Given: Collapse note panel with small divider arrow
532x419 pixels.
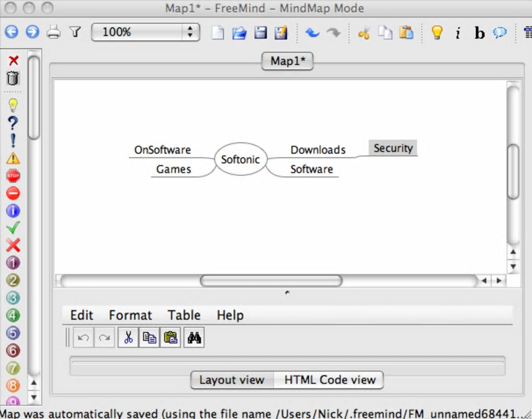Looking at the screenshot, I should [x=287, y=292].
